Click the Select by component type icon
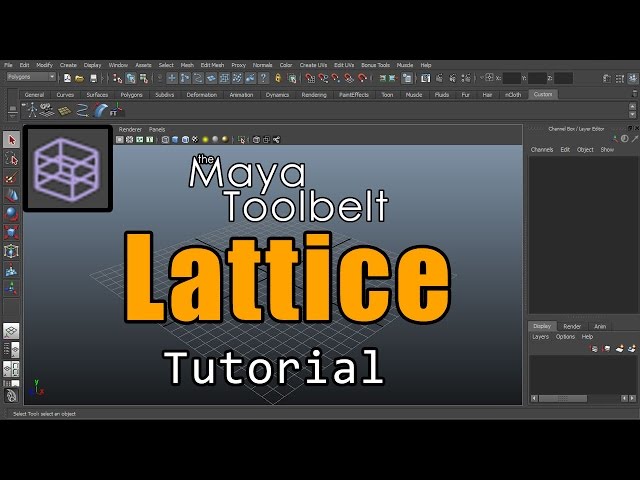Screen dimensions: 640x480 [144, 78]
